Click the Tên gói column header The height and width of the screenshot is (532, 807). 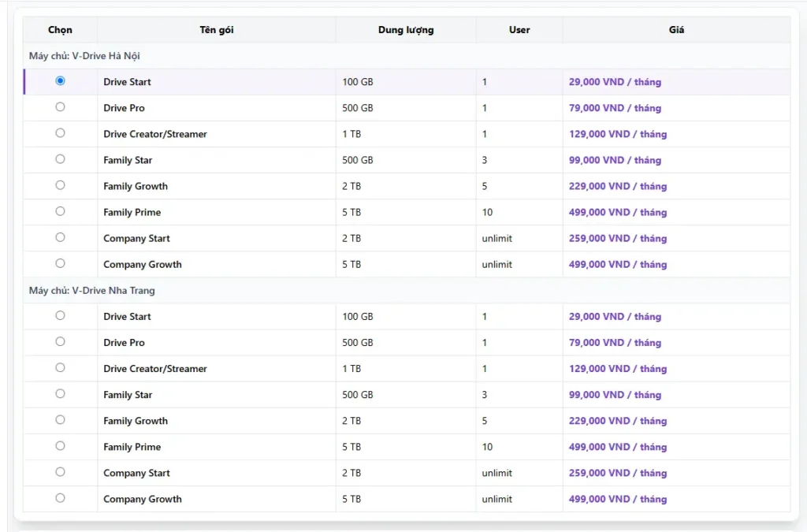(x=216, y=29)
